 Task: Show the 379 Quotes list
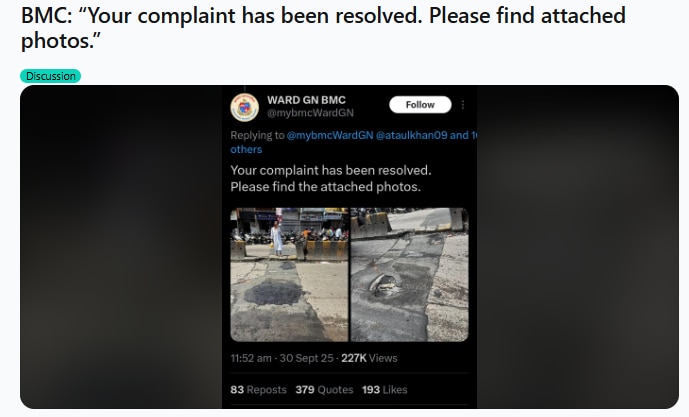click(x=324, y=390)
